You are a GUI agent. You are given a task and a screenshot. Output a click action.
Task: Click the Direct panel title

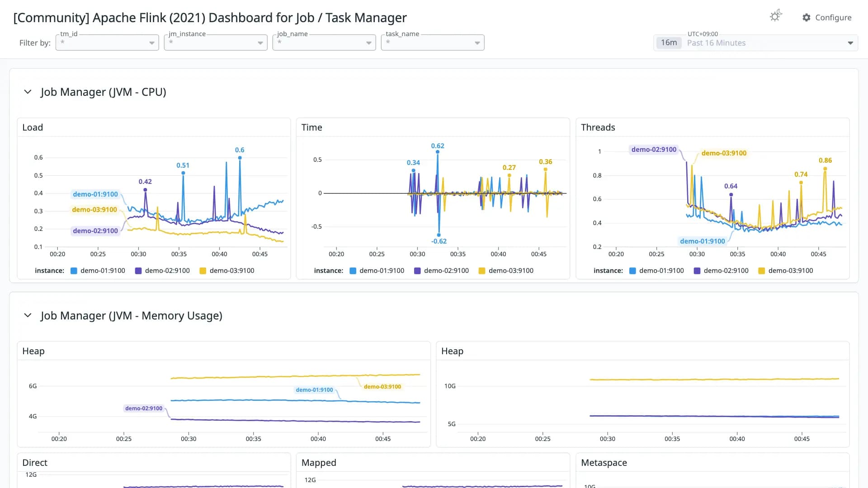click(x=35, y=463)
